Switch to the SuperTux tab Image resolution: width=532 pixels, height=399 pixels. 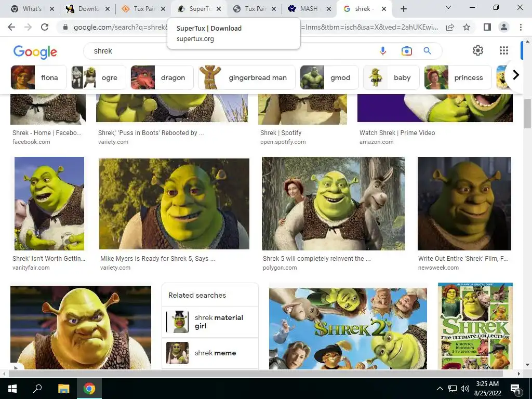[x=199, y=9]
